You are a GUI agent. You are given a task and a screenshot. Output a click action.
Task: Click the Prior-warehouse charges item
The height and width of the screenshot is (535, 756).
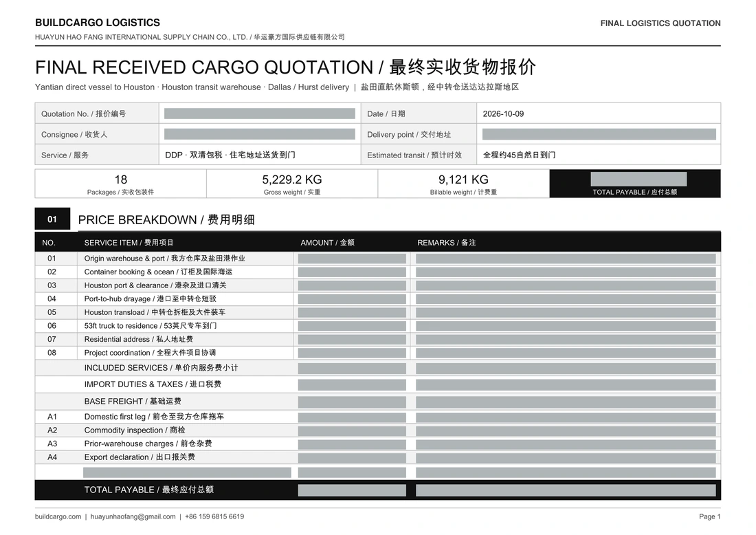(x=148, y=444)
